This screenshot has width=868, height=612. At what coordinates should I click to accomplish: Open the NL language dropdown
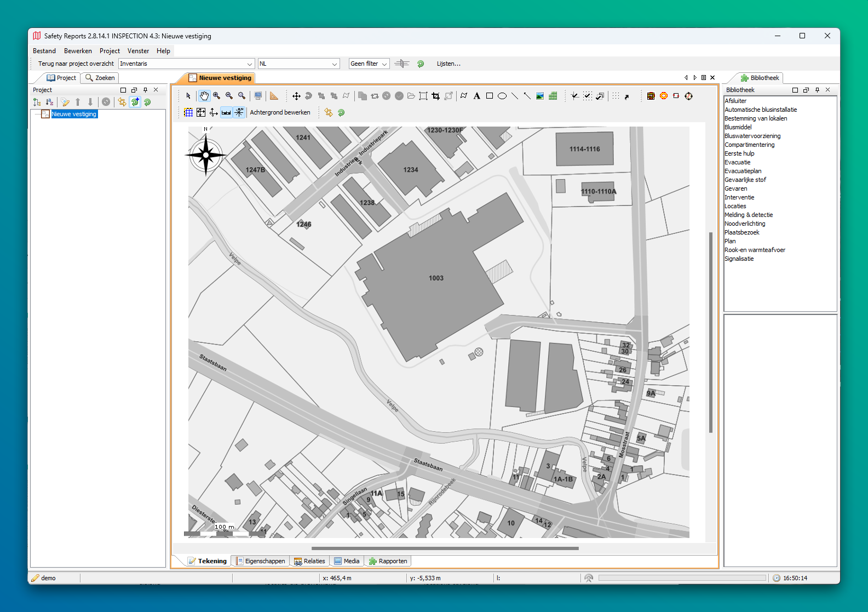click(298, 64)
